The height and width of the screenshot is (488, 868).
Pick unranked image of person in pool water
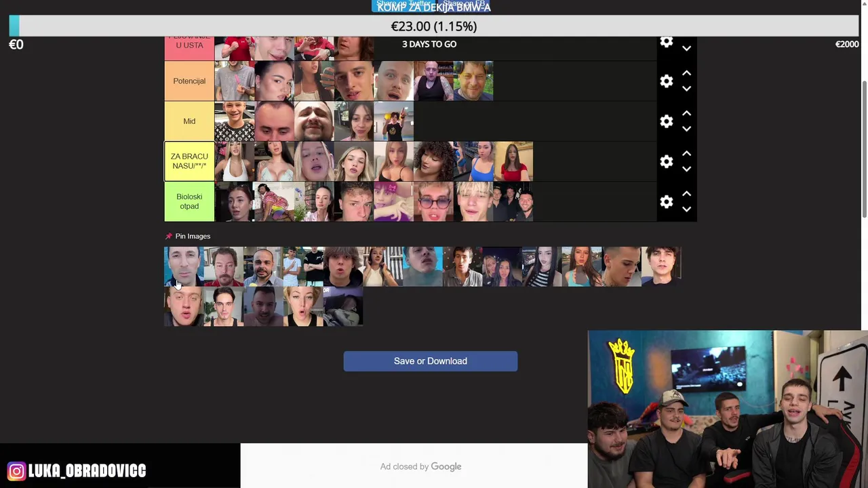coord(422,266)
